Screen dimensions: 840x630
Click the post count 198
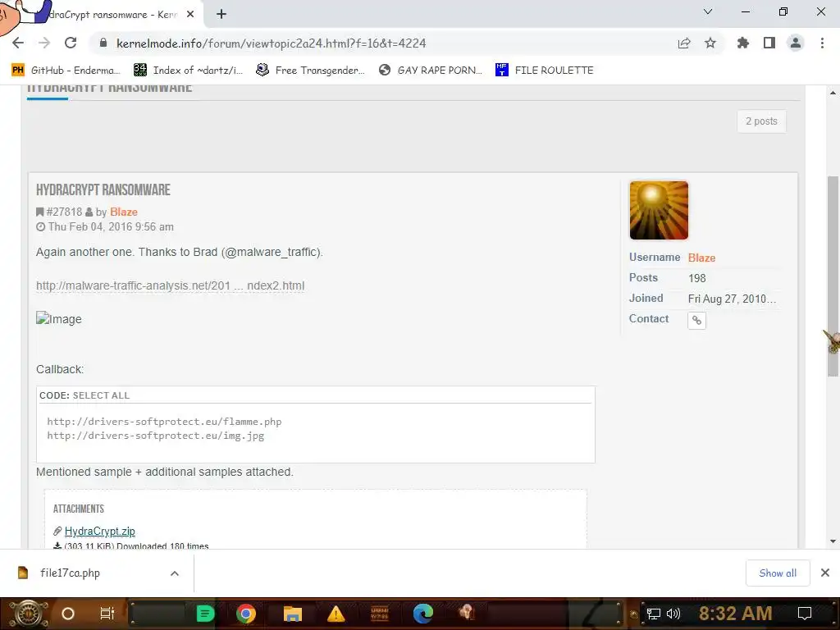(697, 278)
